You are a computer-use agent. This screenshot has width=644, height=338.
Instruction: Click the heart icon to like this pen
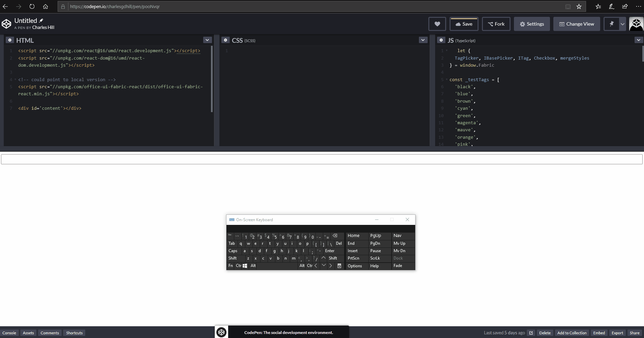click(x=437, y=24)
